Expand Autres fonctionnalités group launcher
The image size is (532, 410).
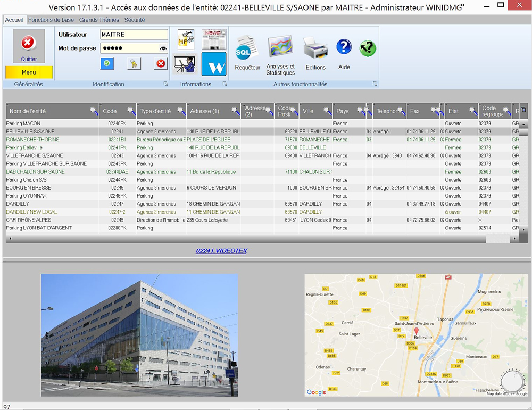375,84
